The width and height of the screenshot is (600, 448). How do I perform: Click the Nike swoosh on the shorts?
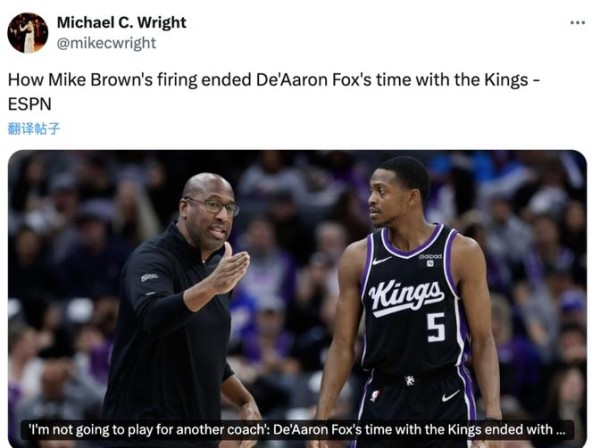tap(450, 396)
